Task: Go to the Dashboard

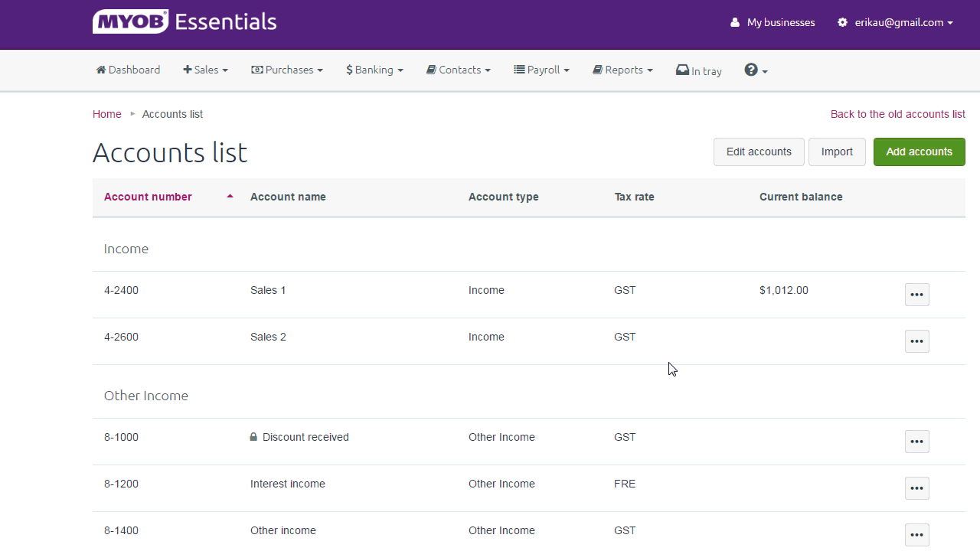Action: tap(128, 70)
